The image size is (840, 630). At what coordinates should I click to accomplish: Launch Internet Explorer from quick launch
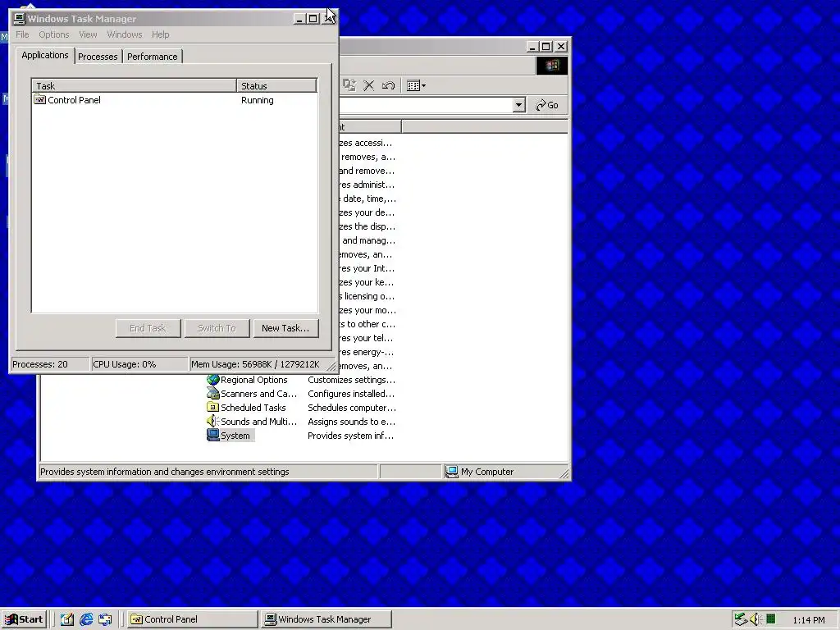click(86, 619)
